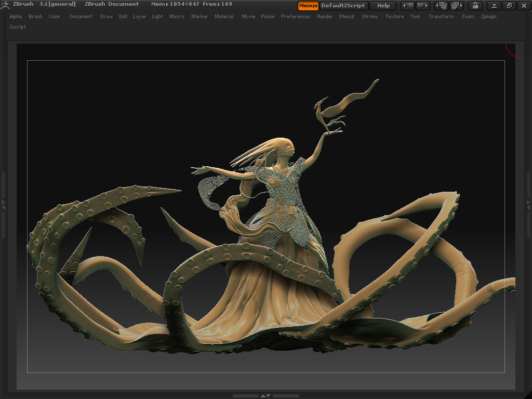Open the Zplugin menu

(488, 17)
